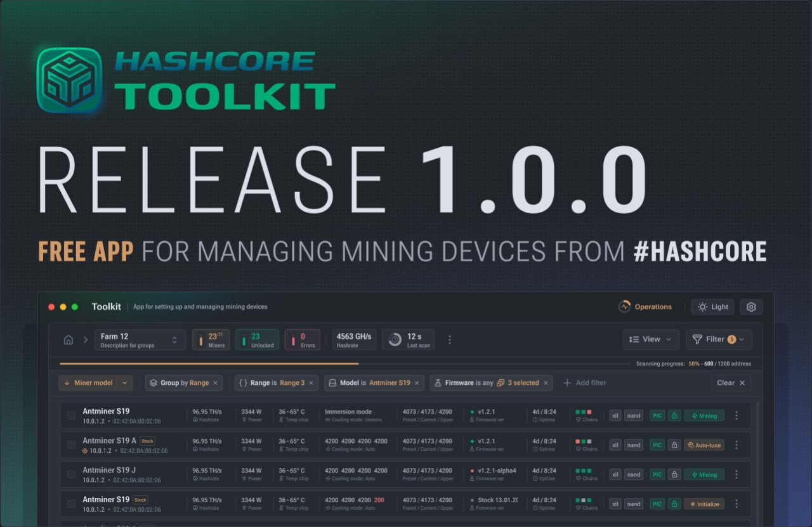Screen dimensions: 812x527
Task: Click Mining button in Immersion mode row
Action: coord(704,416)
